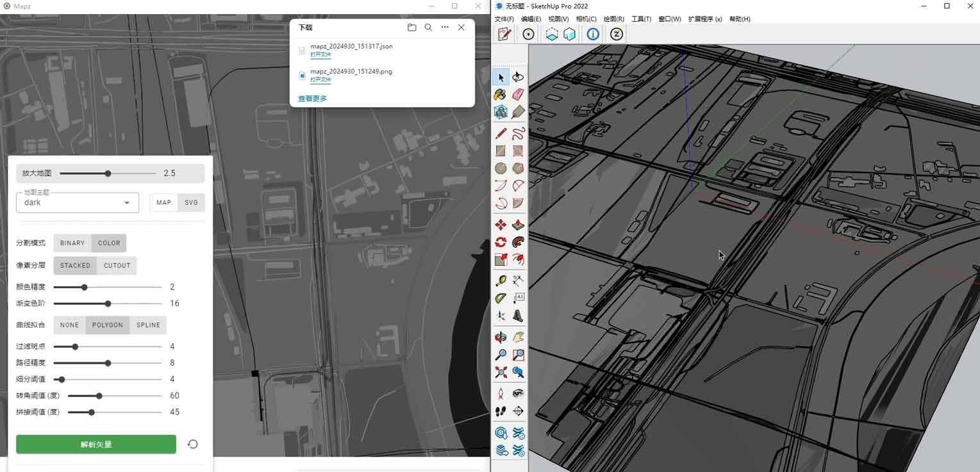Click the Zoom Extents tool
Viewport: 980px width, 472px height.
pos(501,372)
